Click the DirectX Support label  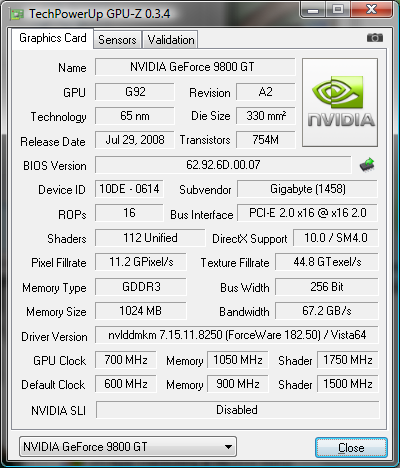[x=250, y=239]
